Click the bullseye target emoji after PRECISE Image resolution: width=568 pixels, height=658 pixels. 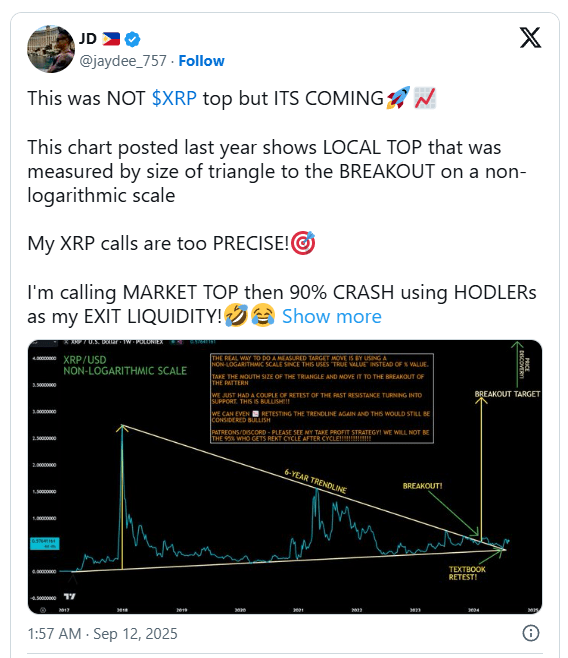[x=303, y=243]
